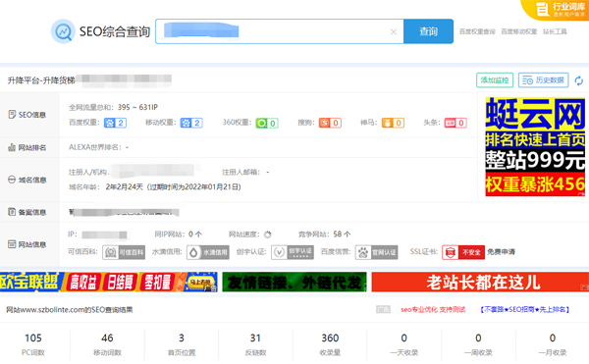Click the 水滴信用 badge
The image size is (589, 364).
click(208, 252)
